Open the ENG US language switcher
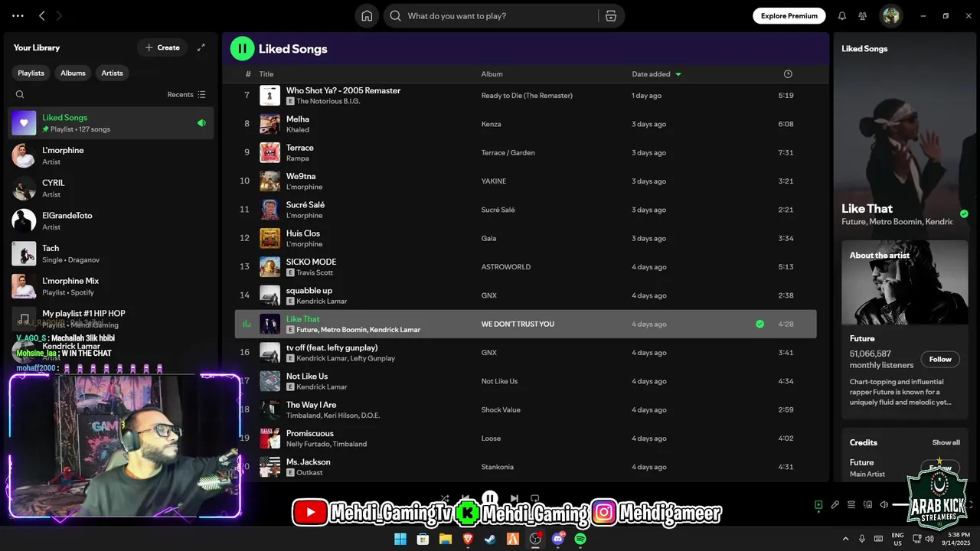980x551 pixels. point(897,539)
